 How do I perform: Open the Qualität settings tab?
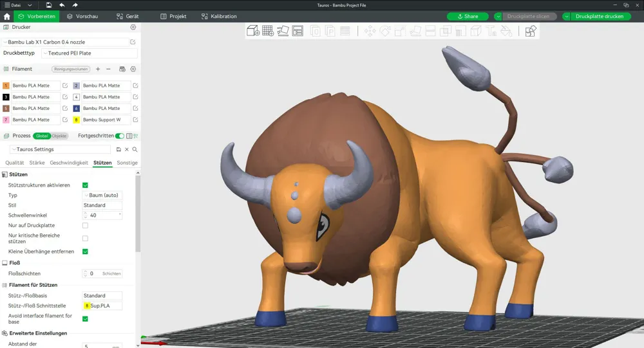(15, 163)
